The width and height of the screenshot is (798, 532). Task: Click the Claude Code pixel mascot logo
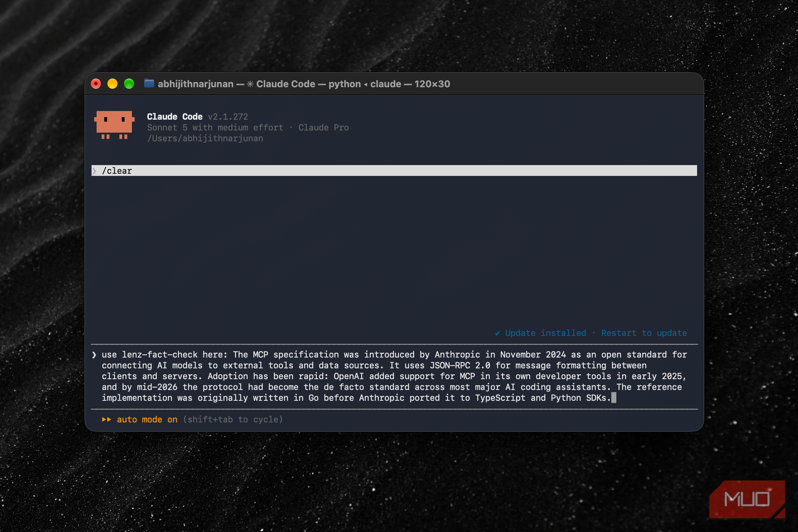[x=114, y=125]
